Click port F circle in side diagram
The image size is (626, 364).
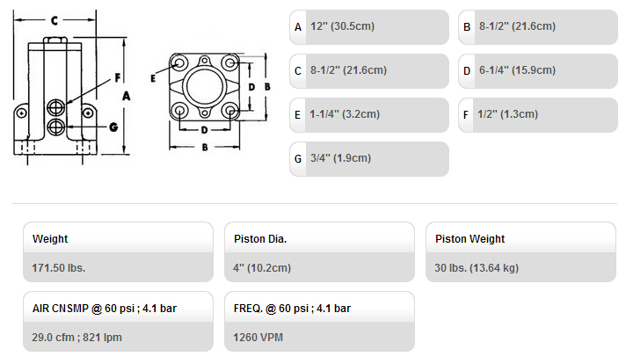(56, 108)
